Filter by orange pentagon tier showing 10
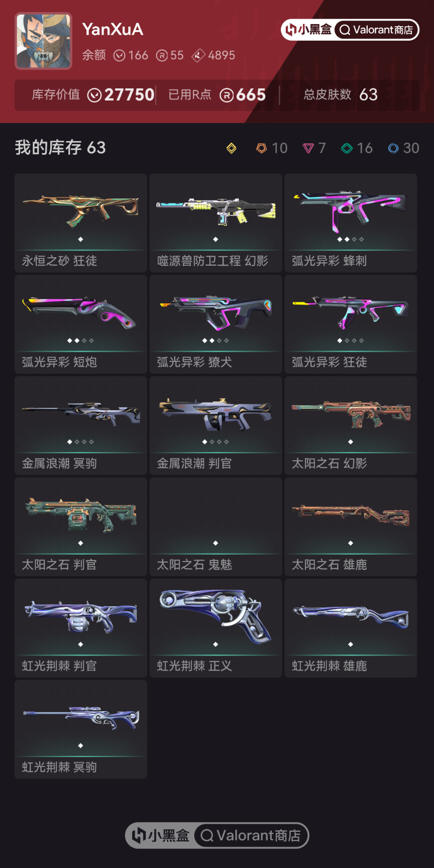The height and width of the screenshot is (868, 434). point(272,148)
